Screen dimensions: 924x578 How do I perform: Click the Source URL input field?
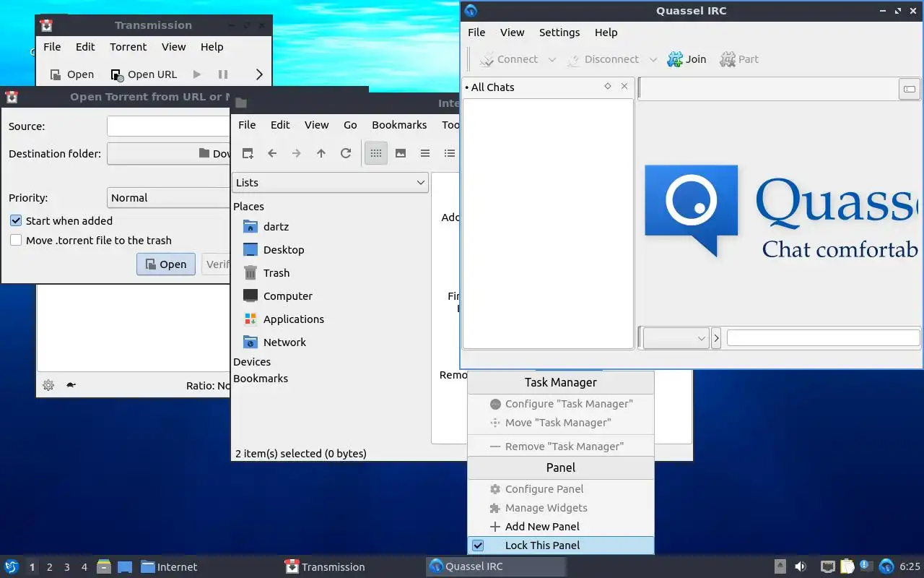pyautogui.click(x=169, y=126)
